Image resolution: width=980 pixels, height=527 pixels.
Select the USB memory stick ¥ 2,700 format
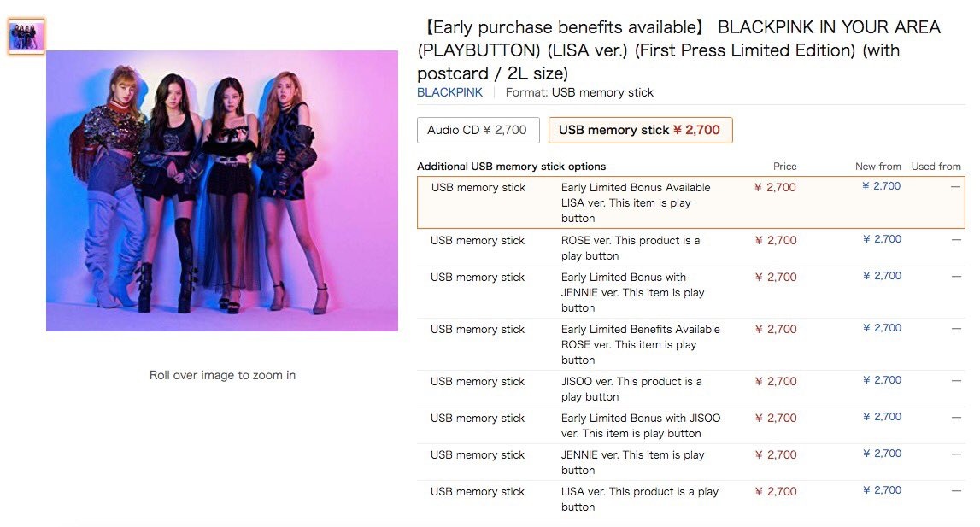640,130
